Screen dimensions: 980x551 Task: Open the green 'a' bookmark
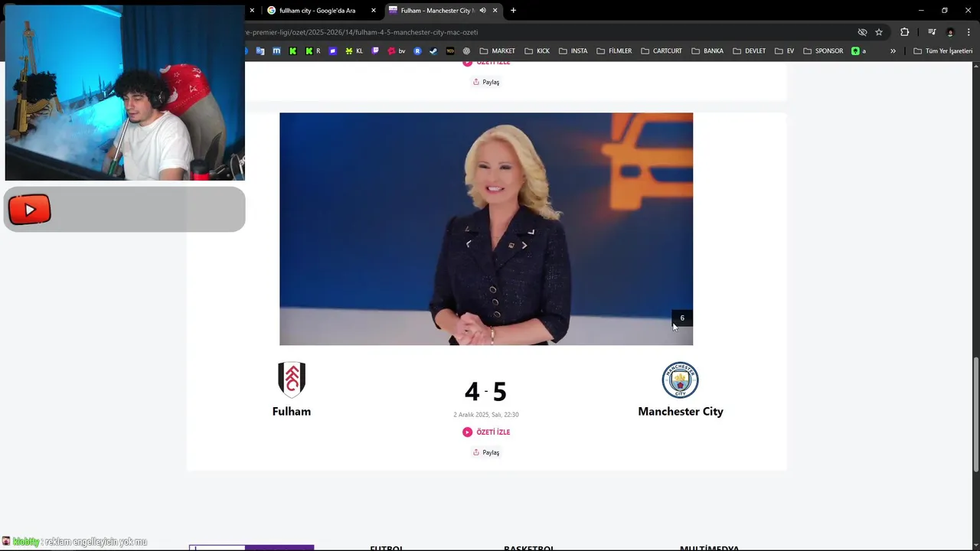[858, 51]
